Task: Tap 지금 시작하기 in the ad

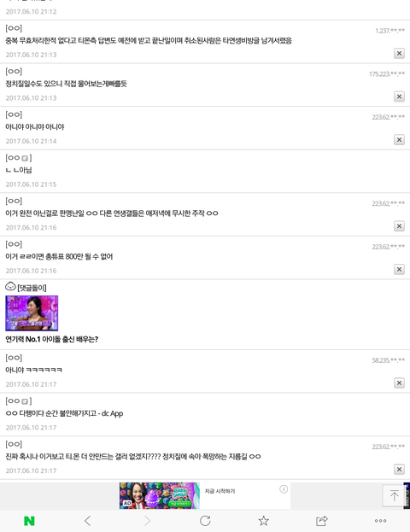Action: click(220, 491)
